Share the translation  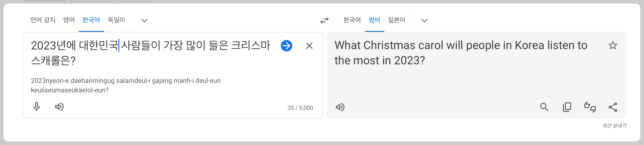[x=613, y=107]
